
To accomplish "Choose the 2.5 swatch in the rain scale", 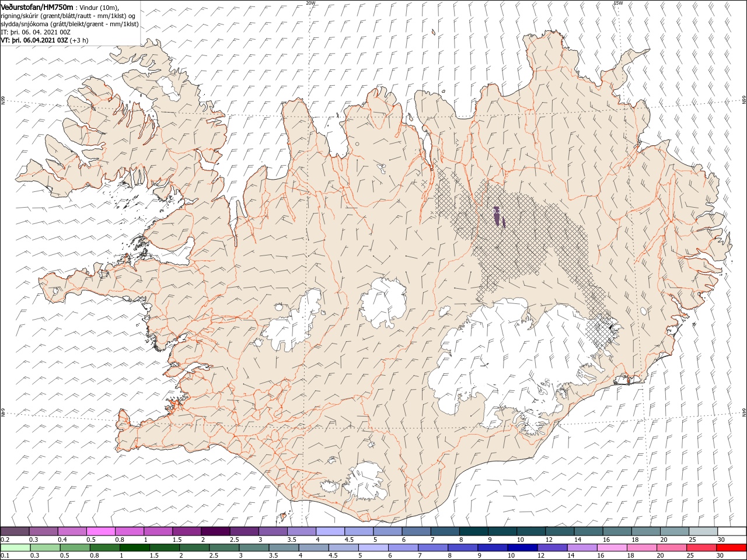I will [x=224, y=547].
